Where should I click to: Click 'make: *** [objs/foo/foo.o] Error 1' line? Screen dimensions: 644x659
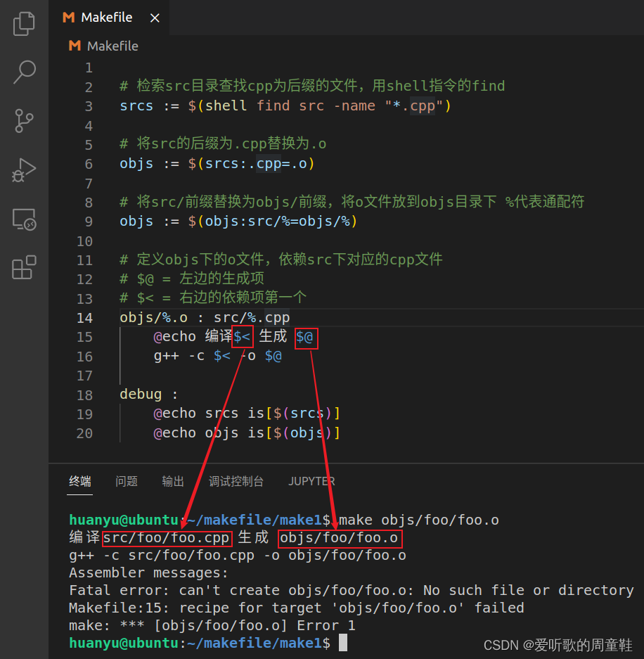pos(212,626)
